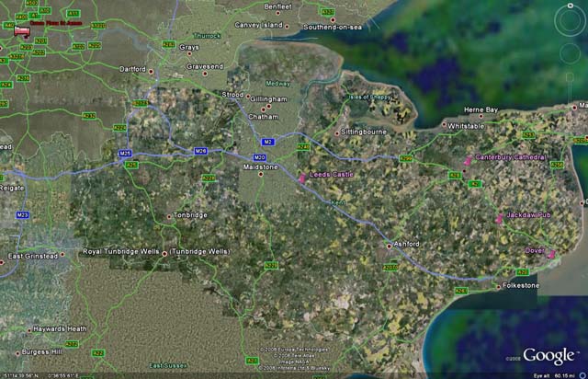Viewport: 588px width, 379px height.
Task: Click the Royal Tunbridge Wells dot marker
Action: 164,254
